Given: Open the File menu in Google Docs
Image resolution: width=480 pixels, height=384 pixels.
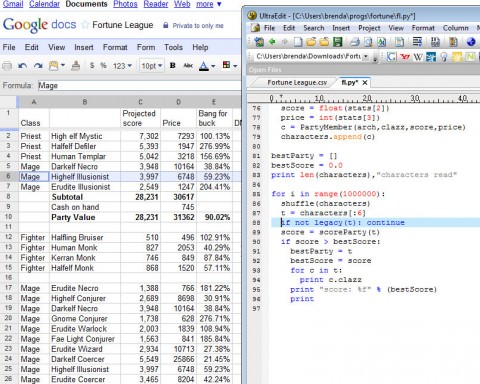Looking at the screenshot, I should [x=9, y=47].
